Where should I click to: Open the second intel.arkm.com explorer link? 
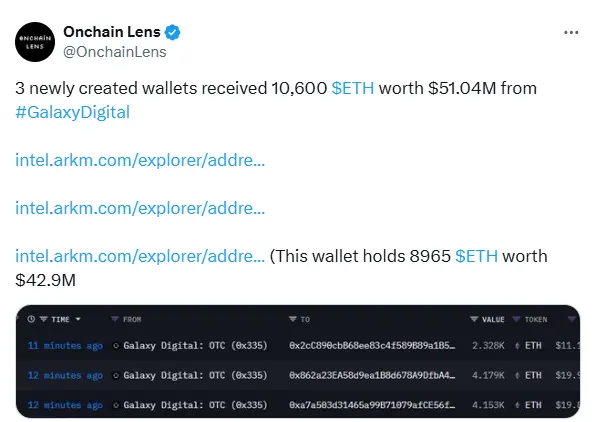coord(140,208)
